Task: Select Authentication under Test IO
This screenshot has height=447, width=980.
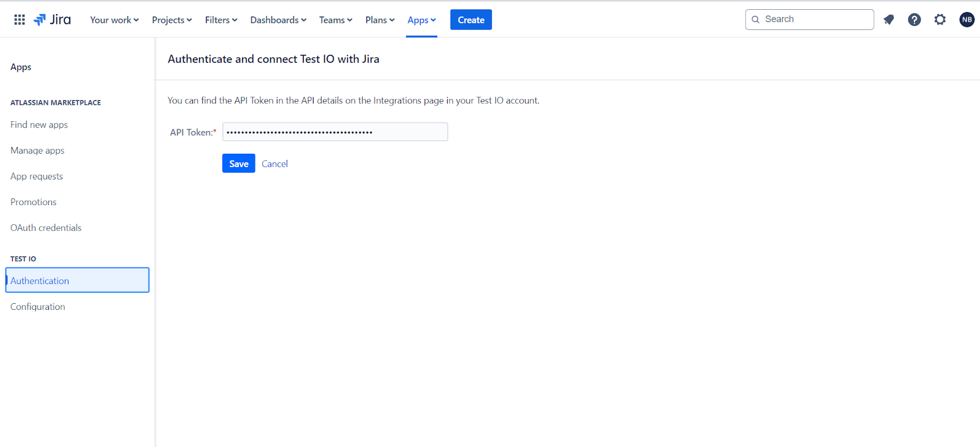Action: [x=77, y=280]
